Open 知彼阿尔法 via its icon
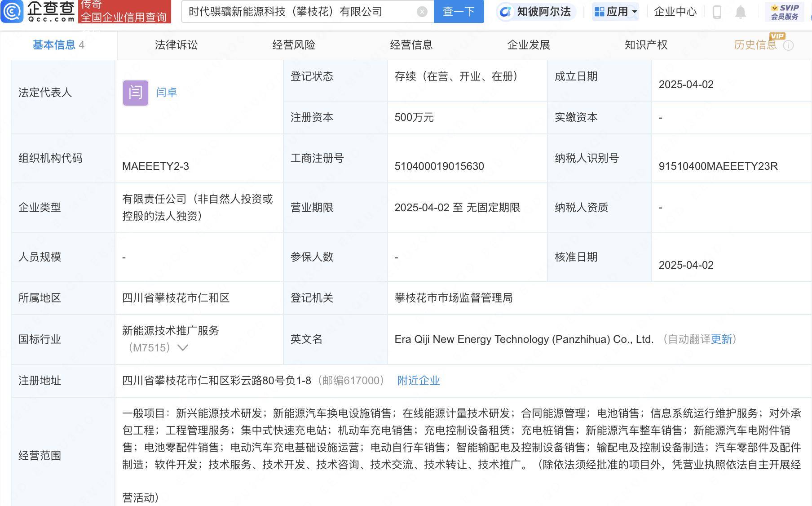Viewport: 812px width, 506px height. [505, 12]
